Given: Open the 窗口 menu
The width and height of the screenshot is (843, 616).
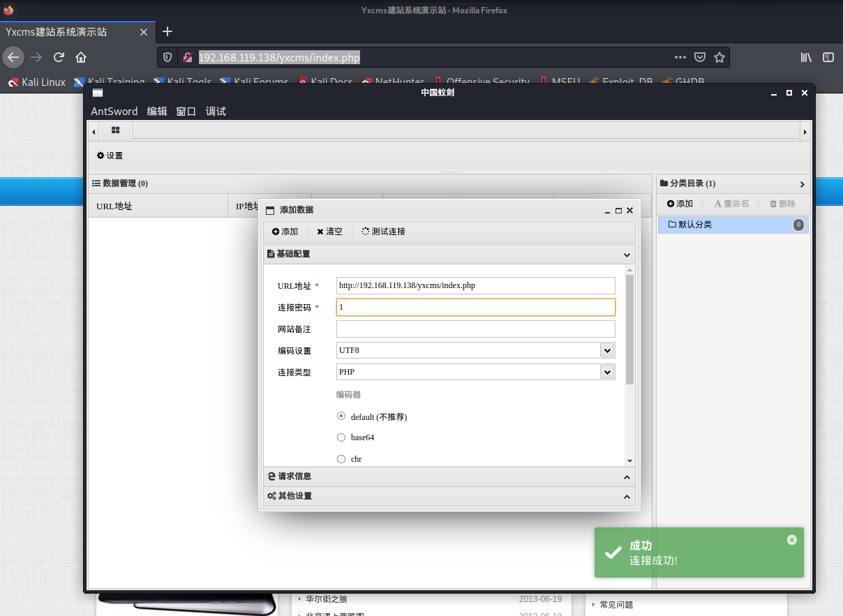Looking at the screenshot, I should [186, 112].
